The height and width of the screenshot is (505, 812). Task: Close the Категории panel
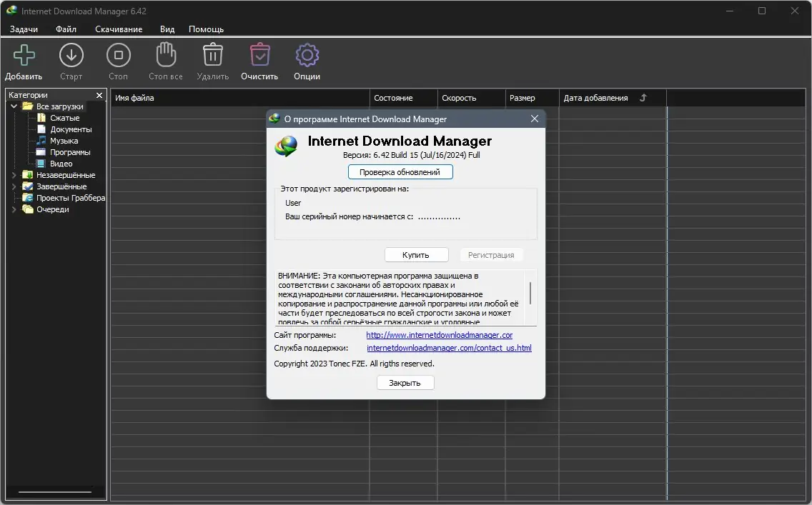tap(99, 95)
